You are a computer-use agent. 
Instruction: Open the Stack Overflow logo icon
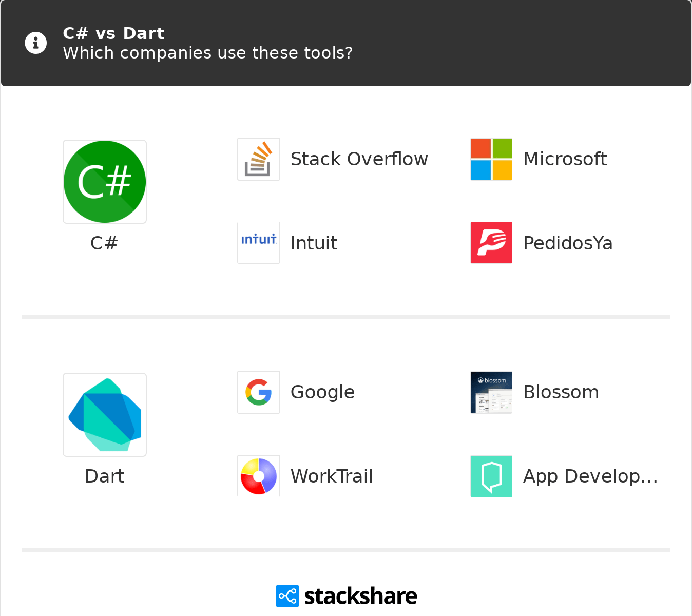[259, 159]
